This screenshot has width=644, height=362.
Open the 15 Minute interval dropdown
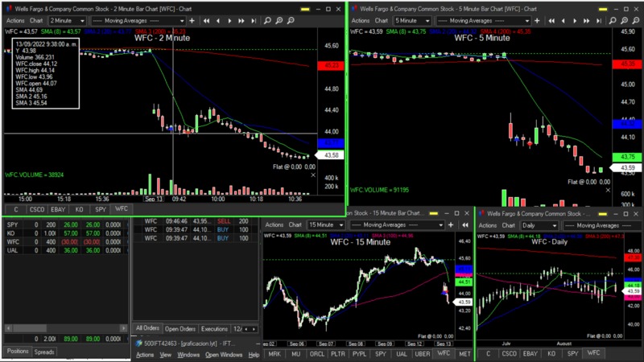(x=325, y=225)
